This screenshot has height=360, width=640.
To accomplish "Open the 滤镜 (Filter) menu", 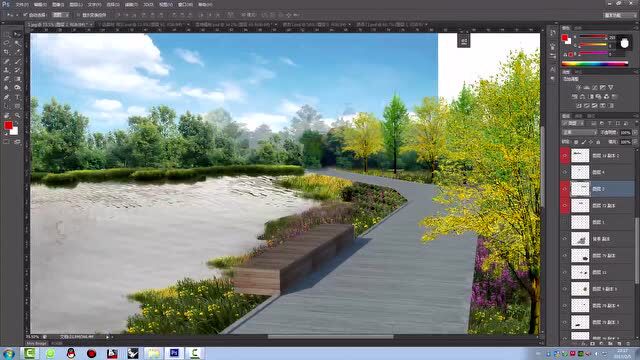I will point(131,5).
